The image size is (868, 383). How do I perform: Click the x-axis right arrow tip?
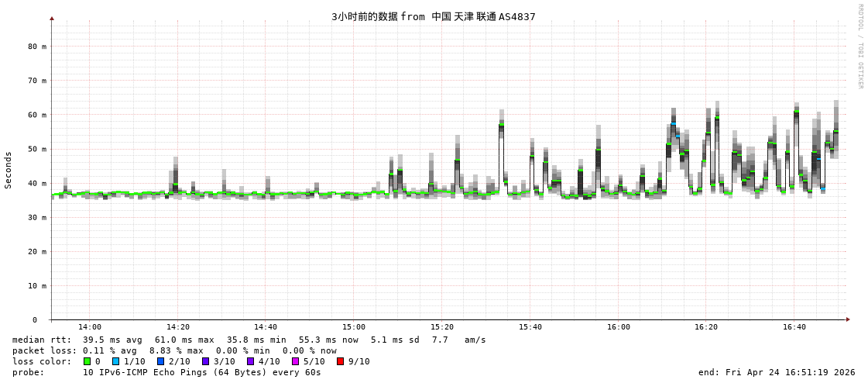(848, 319)
